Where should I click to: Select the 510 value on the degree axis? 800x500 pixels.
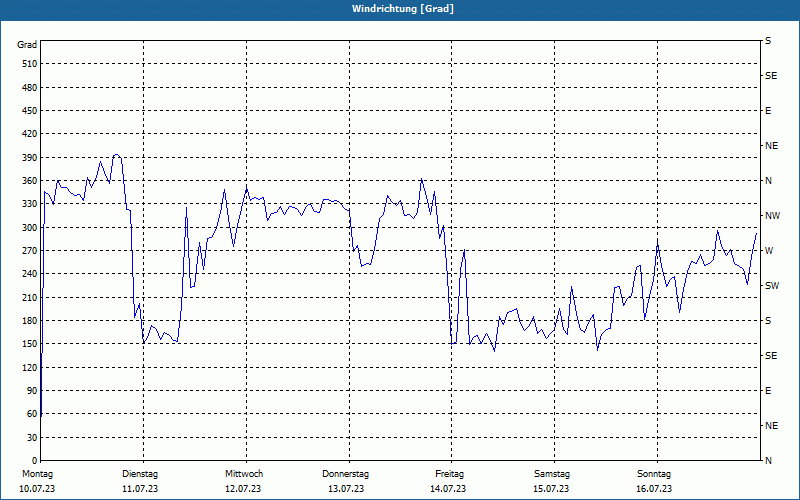(x=30, y=64)
